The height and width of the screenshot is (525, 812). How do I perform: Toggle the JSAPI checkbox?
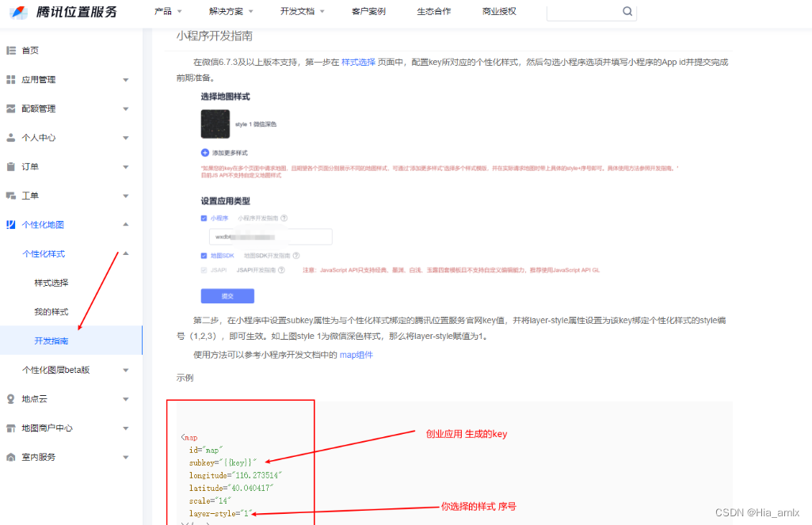tap(204, 270)
